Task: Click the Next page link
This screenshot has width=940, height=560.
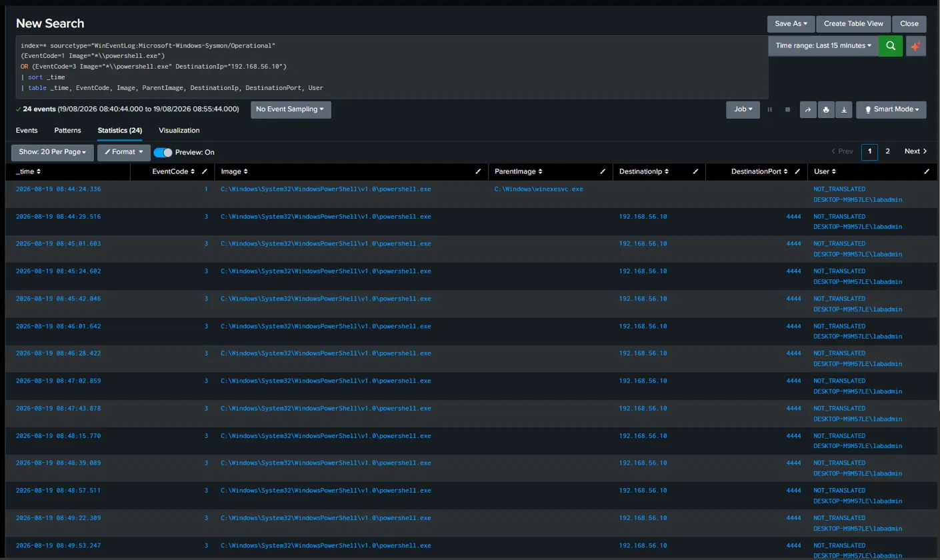Action: [915, 151]
